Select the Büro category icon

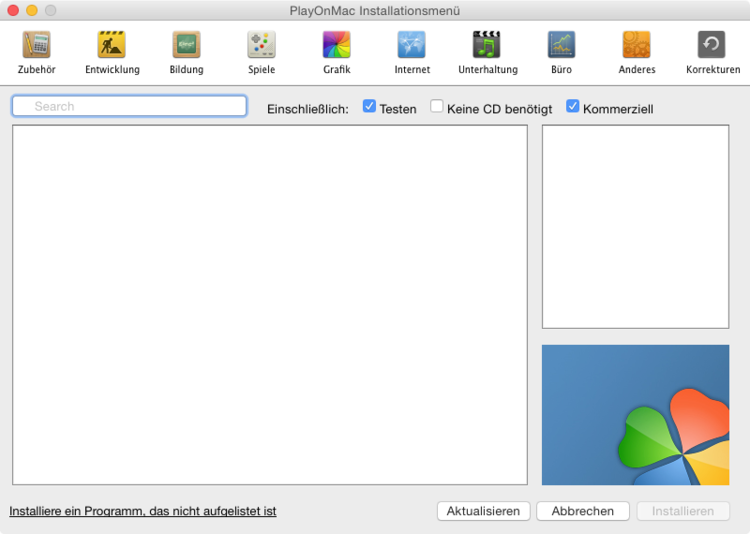(x=561, y=44)
